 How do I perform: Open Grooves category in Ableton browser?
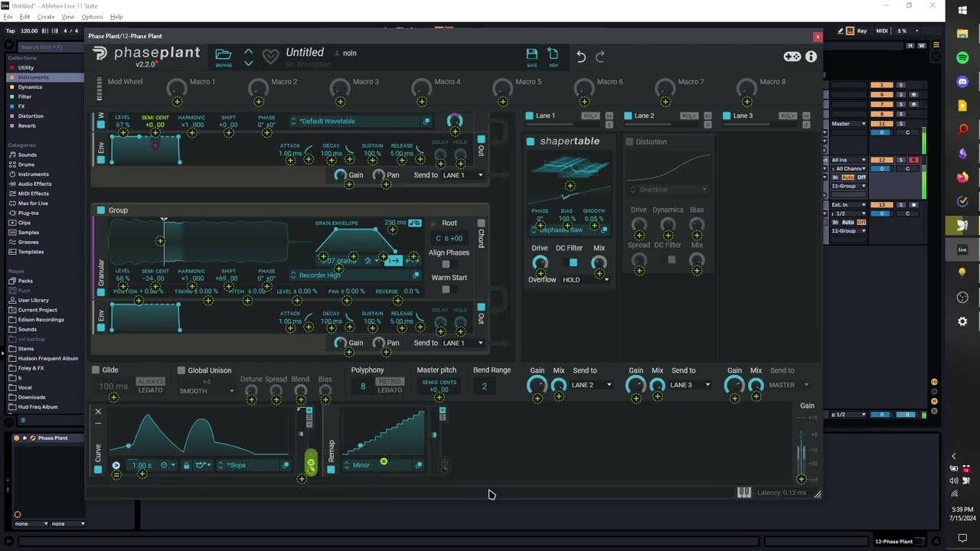[x=28, y=242]
